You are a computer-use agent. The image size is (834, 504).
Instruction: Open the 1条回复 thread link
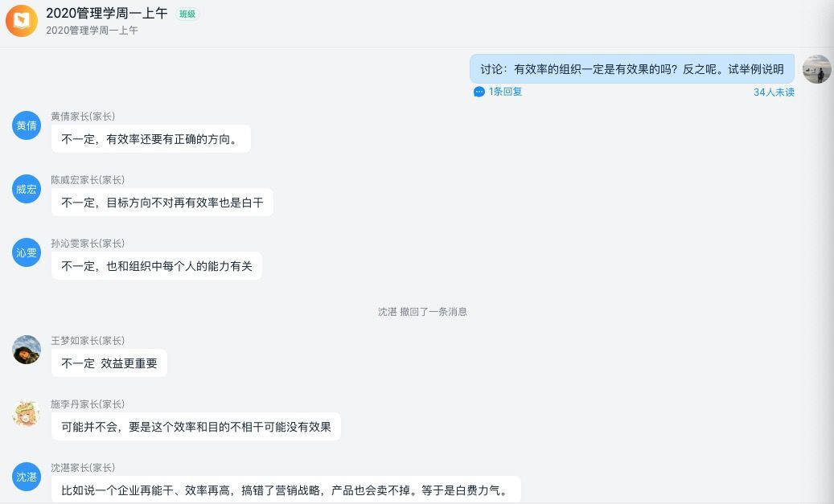coord(505,92)
